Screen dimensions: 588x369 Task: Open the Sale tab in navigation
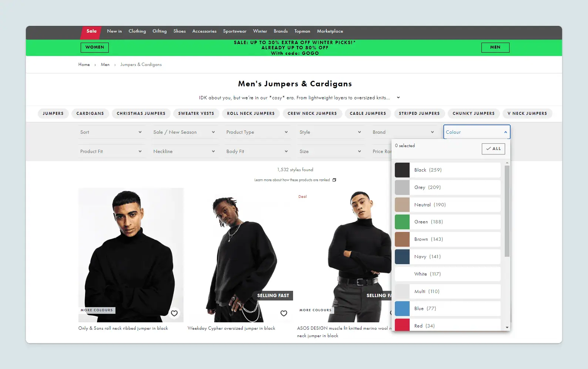click(x=91, y=31)
